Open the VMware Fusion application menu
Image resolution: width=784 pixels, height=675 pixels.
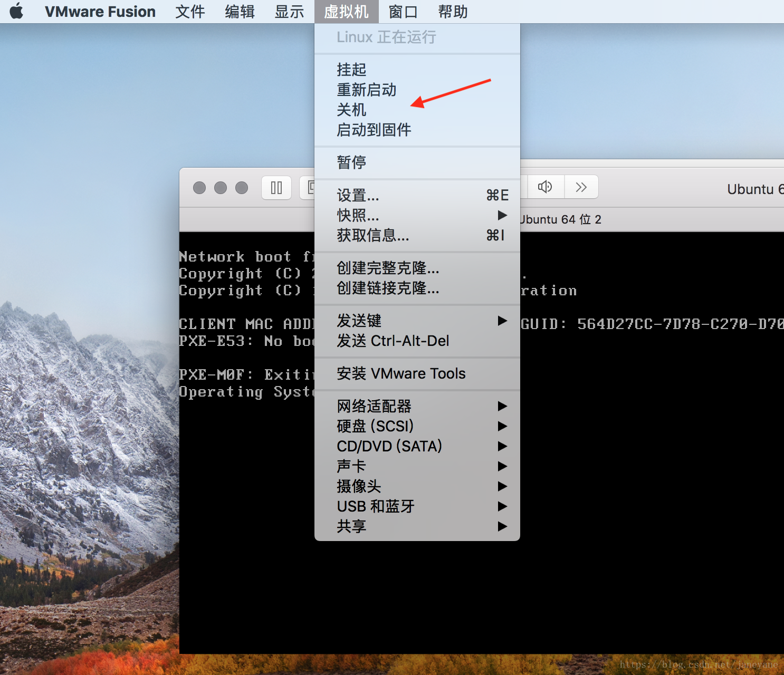click(x=100, y=12)
